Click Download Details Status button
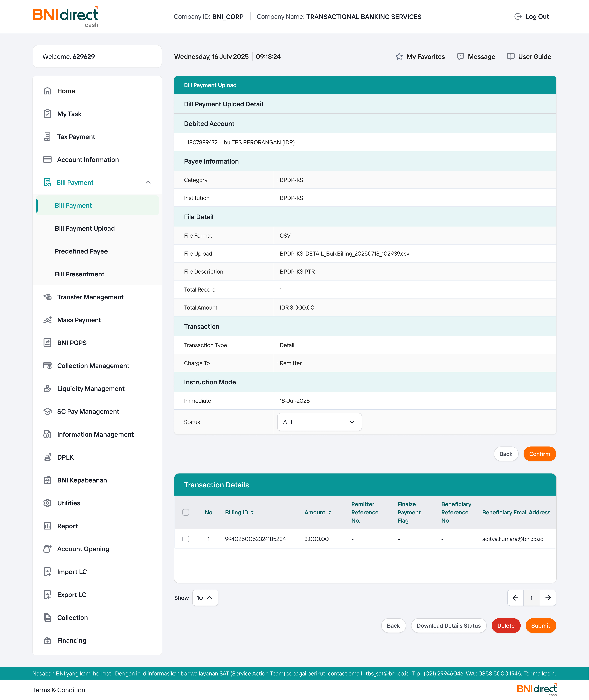The width and height of the screenshot is (589, 700). click(x=448, y=626)
